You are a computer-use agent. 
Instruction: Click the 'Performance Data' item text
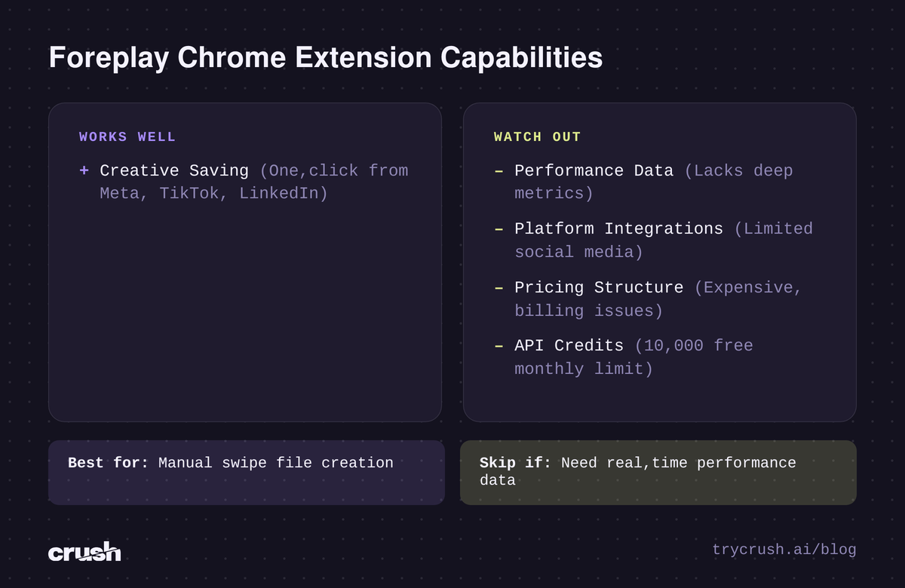[x=594, y=170]
